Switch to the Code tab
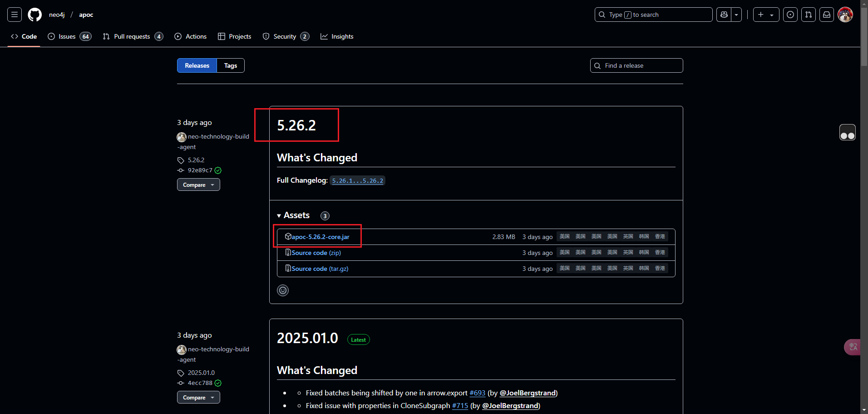 [24, 36]
